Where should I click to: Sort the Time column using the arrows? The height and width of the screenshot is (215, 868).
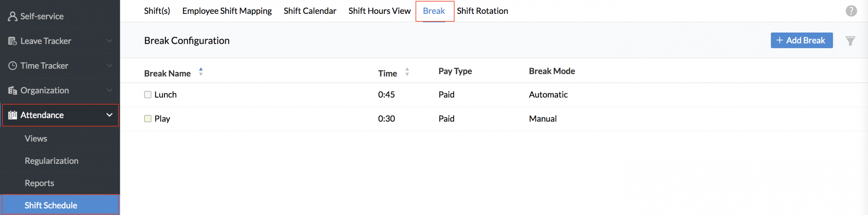coord(407,72)
